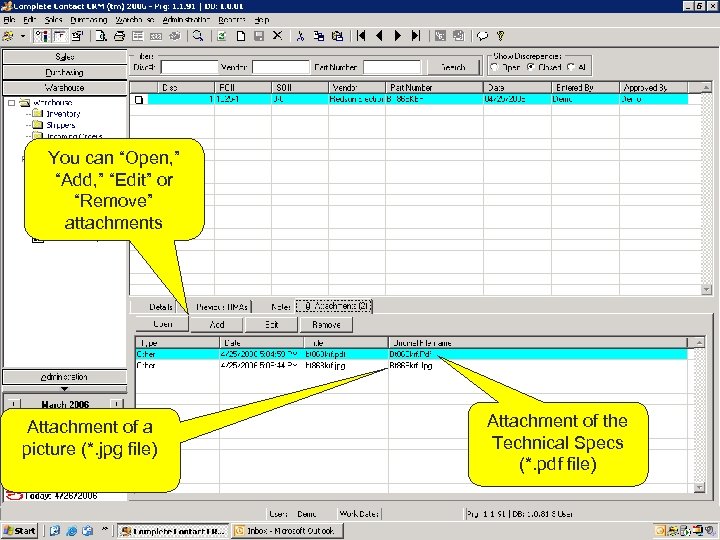This screenshot has width=720, height=540.
Task: Click discrepancy grid scrollbar up arrow
Action: tap(706, 87)
